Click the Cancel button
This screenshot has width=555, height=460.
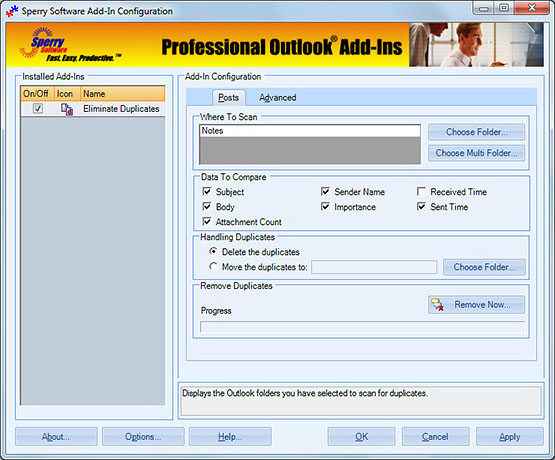tap(435, 437)
